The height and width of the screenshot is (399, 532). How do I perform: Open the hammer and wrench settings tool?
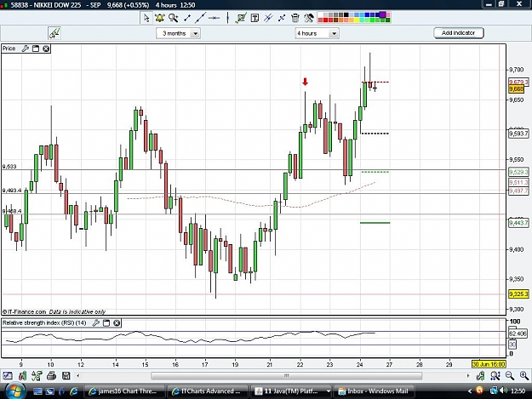(309, 18)
